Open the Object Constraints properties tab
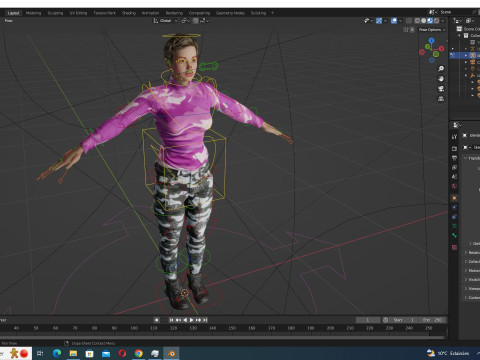 (454, 217)
